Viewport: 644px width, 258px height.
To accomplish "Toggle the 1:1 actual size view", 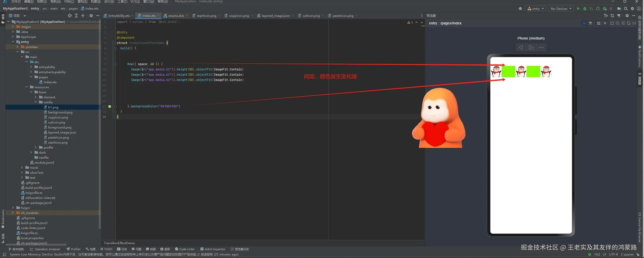I will [x=634, y=23].
